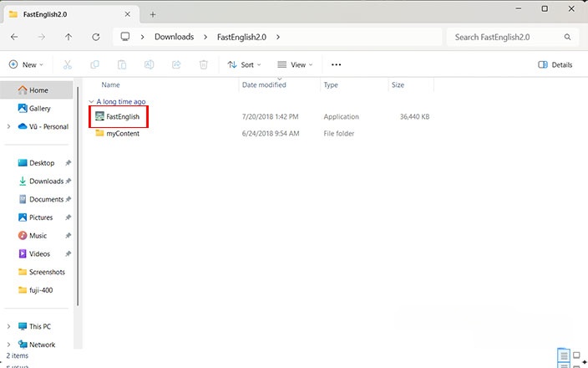Select the myContent folder
588x368 pixels.
123,133
